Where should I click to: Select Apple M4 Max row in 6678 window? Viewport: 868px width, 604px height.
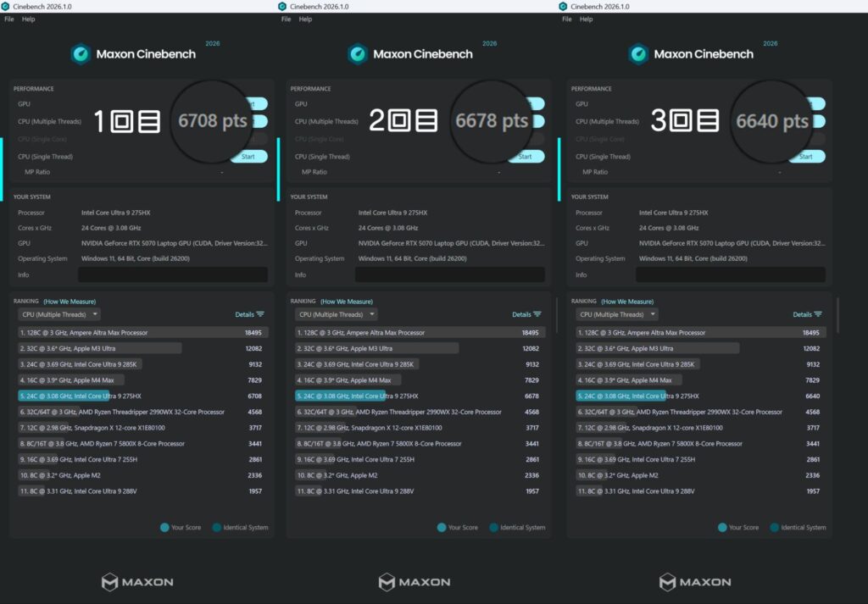pyautogui.click(x=420, y=380)
